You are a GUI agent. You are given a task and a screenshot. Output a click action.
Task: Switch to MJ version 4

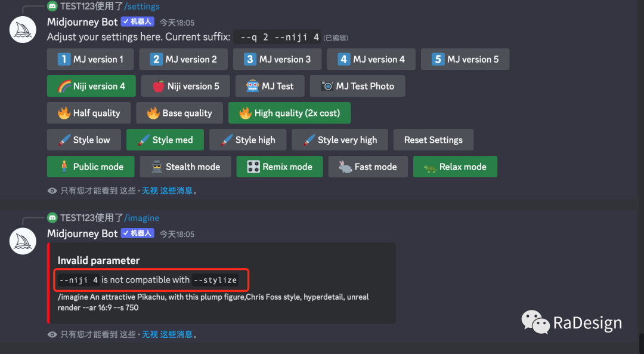pos(371,59)
